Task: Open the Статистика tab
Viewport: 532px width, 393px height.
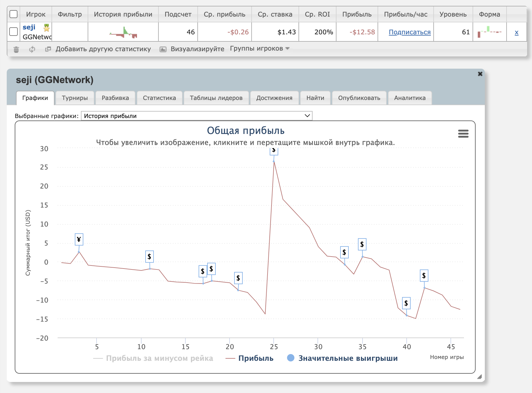Action: (159, 98)
